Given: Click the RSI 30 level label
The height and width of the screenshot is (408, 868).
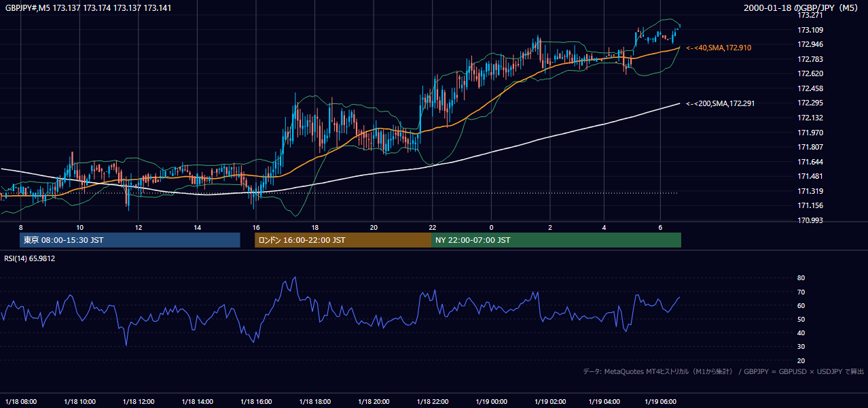Looking at the screenshot, I should click(x=801, y=347).
